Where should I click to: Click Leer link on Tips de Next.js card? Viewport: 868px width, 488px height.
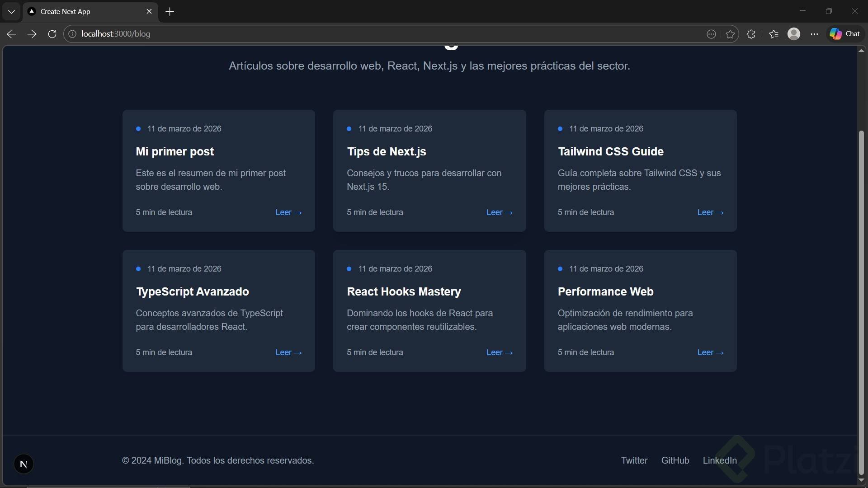[x=499, y=212]
